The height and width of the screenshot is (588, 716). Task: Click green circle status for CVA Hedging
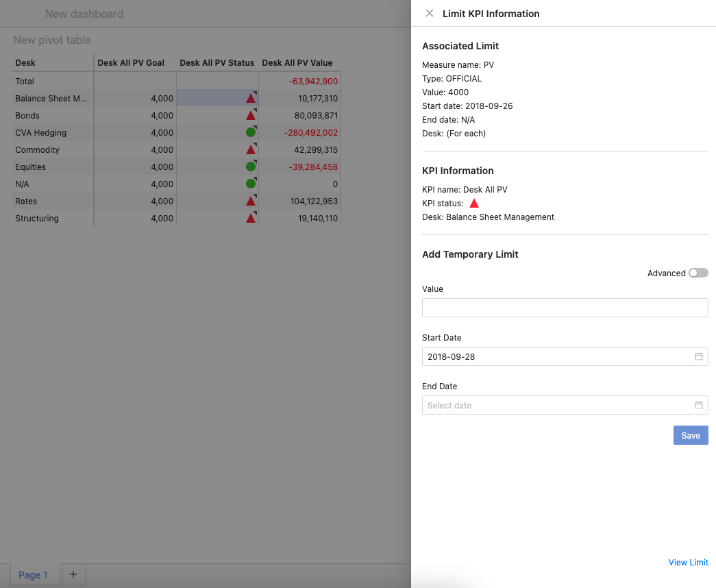click(x=251, y=132)
